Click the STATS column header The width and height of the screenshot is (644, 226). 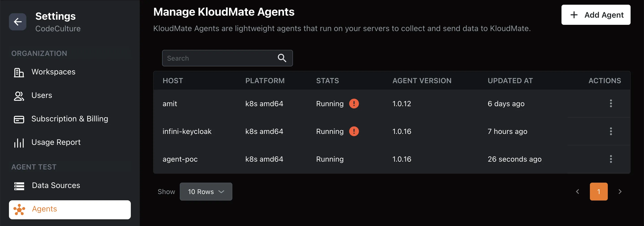[328, 80]
